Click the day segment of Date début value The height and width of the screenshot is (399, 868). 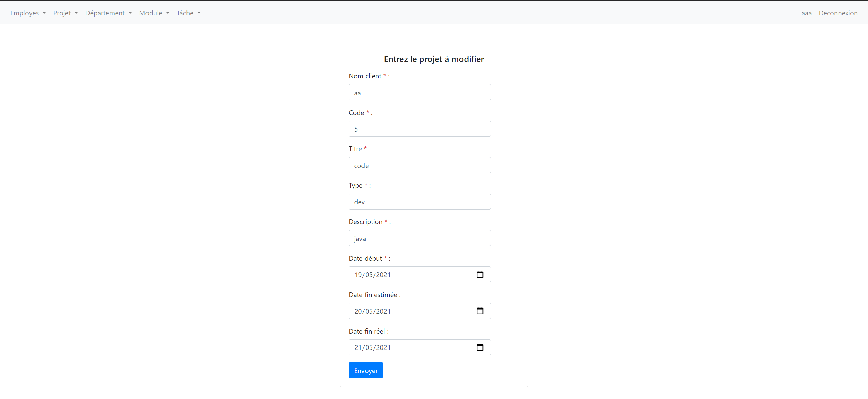(x=358, y=274)
